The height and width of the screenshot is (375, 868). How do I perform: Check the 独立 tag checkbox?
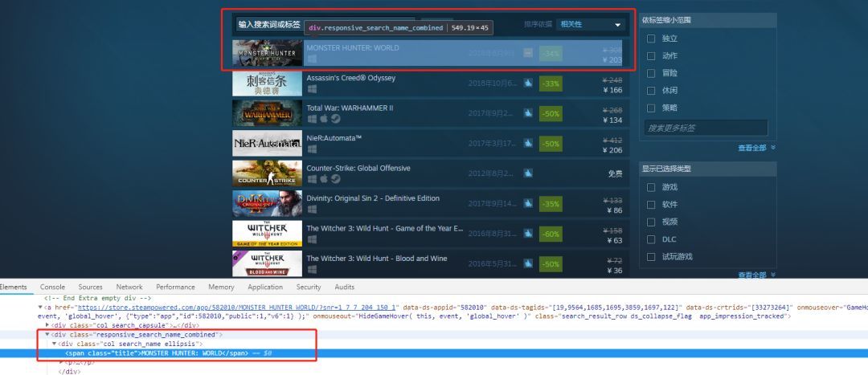[x=651, y=39]
